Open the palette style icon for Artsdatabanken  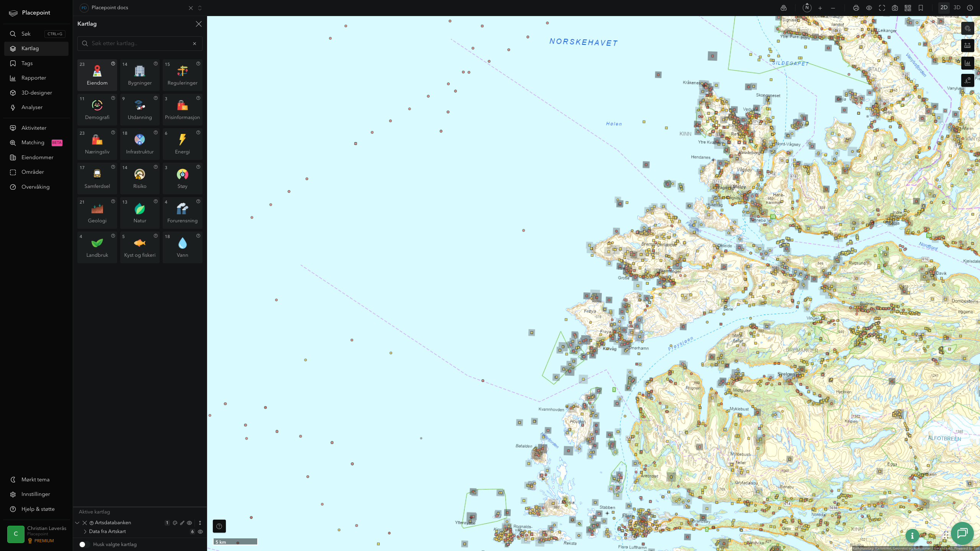175,523
